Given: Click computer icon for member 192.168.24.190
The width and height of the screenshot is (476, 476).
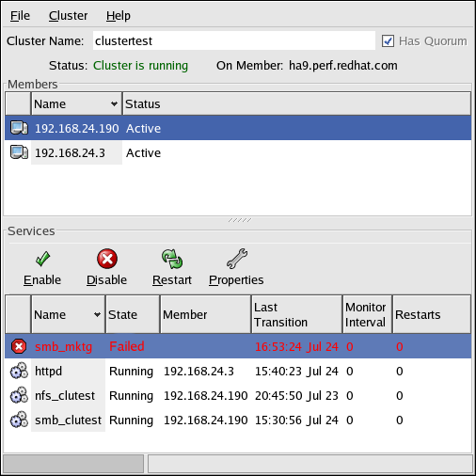Looking at the screenshot, I should [19, 128].
